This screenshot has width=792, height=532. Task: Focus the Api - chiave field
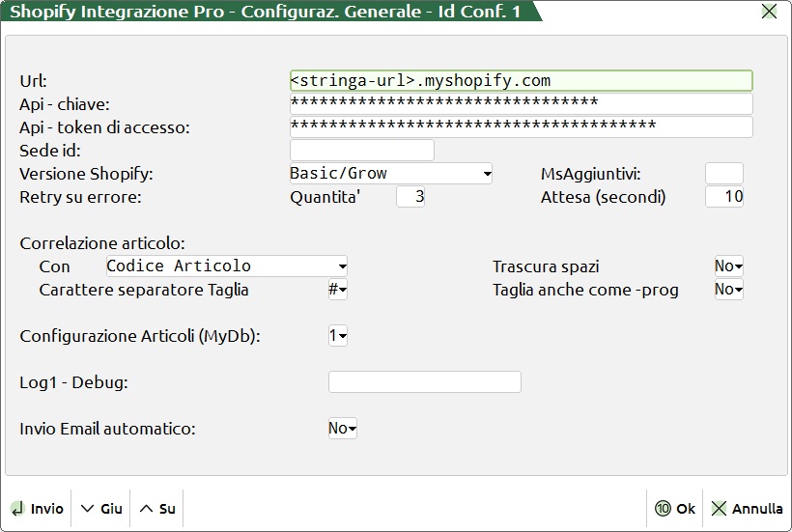(521, 104)
